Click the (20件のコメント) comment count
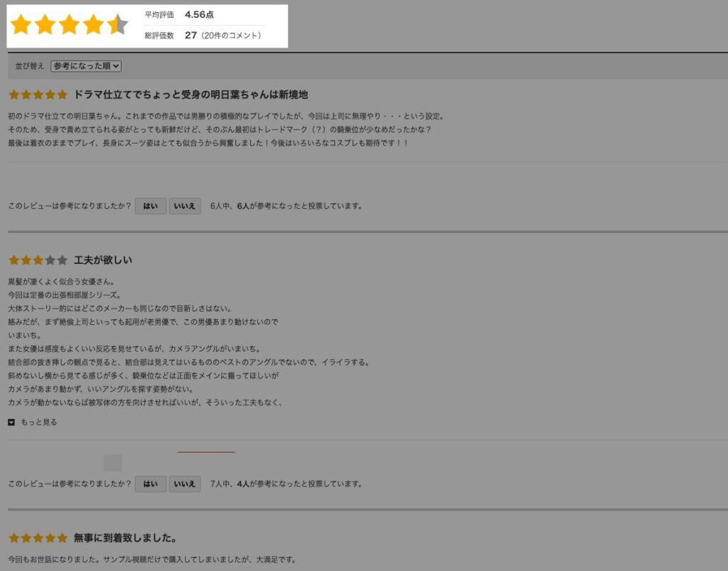The height and width of the screenshot is (571, 728). [x=231, y=36]
